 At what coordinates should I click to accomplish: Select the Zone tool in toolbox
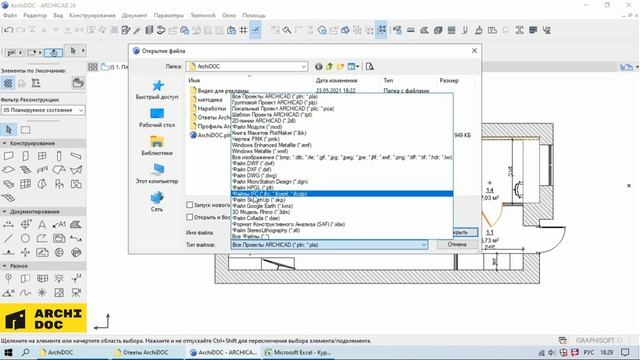point(76,184)
